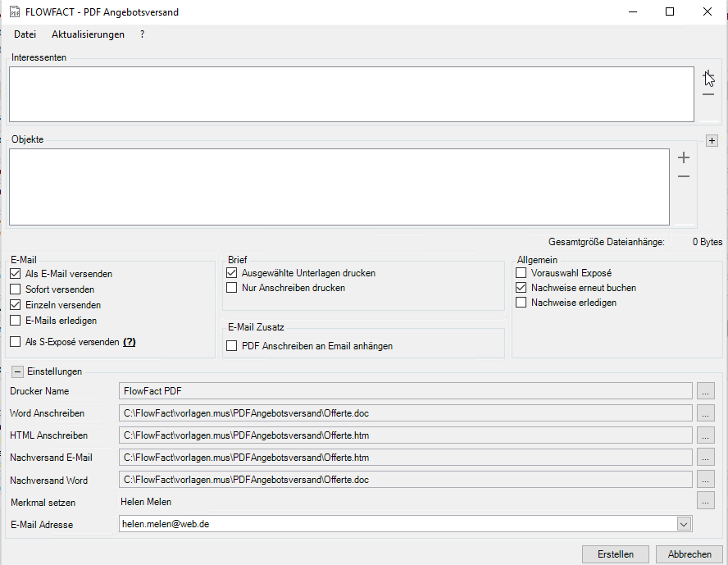Open the S-Exposé help (?) link
The image size is (728, 565).
[129, 342]
